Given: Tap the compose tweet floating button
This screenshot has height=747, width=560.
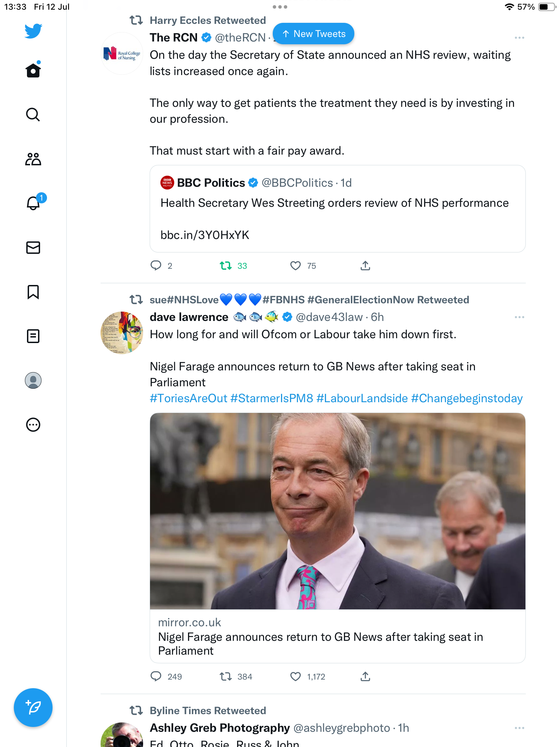Looking at the screenshot, I should pyautogui.click(x=33, y=707).
